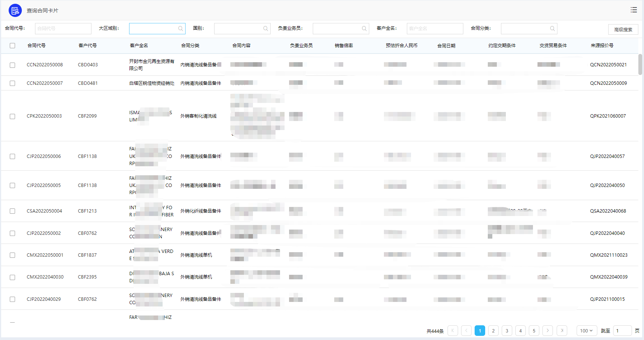The width and height of the screenshot is (644, 340).
Task: Click the 合同代号 column header
Action: point(37,46)
